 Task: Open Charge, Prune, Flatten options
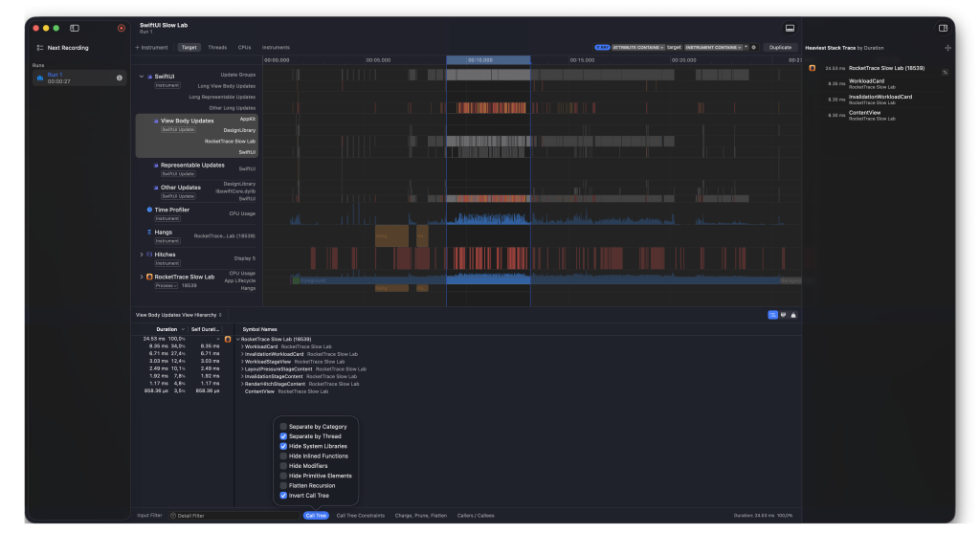pyautogui.click(x=421, y=516)
